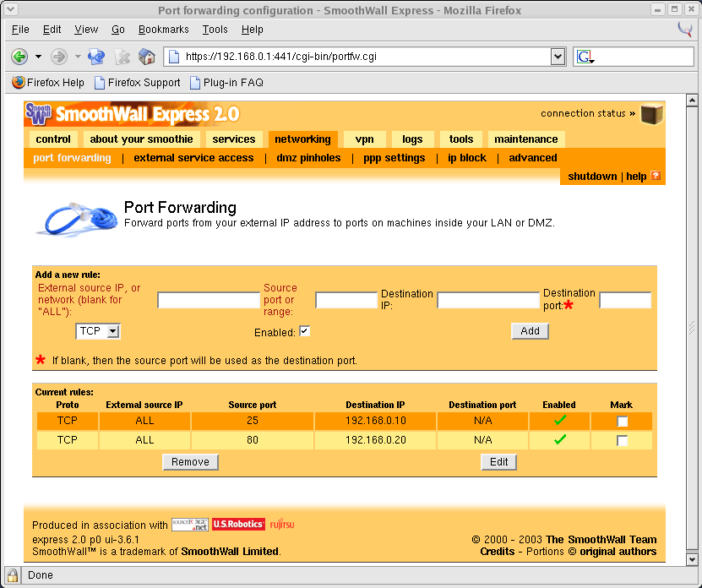Open the Go menu
Viewport: 702px width, 588px height.
[118, 30]
